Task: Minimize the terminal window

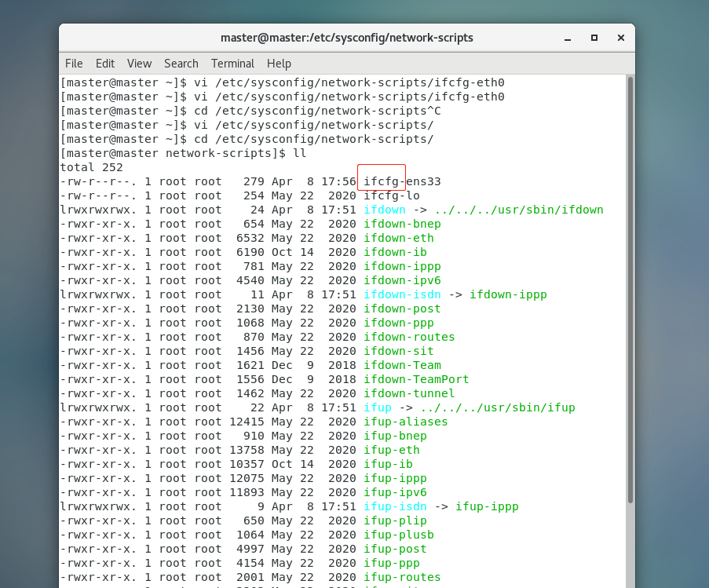Action: [568, 38]
